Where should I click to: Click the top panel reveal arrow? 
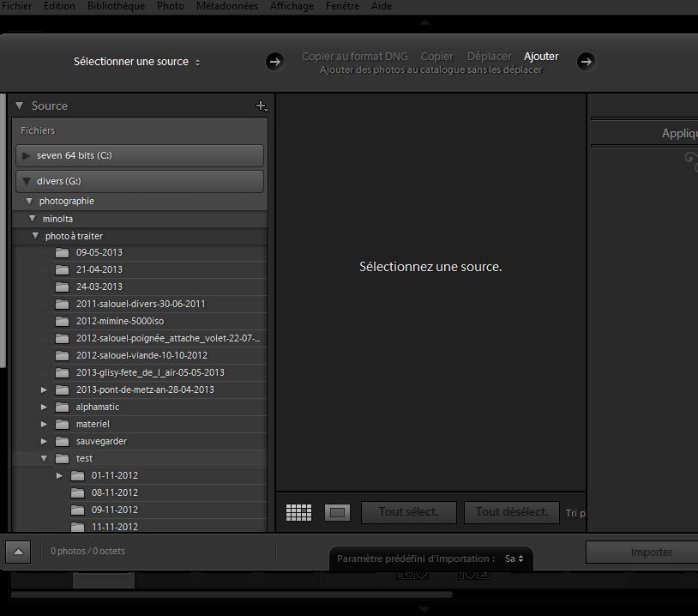424,22
